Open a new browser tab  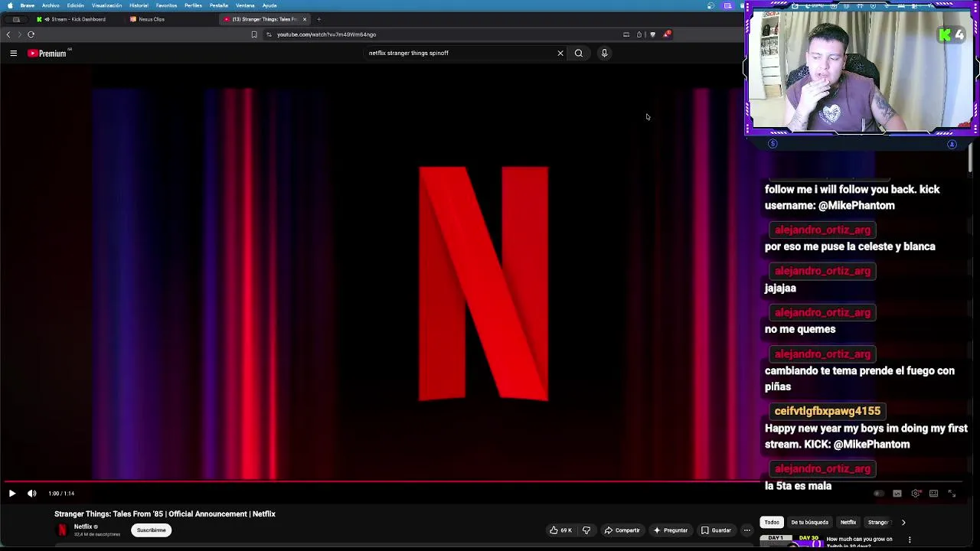point(318,19)
